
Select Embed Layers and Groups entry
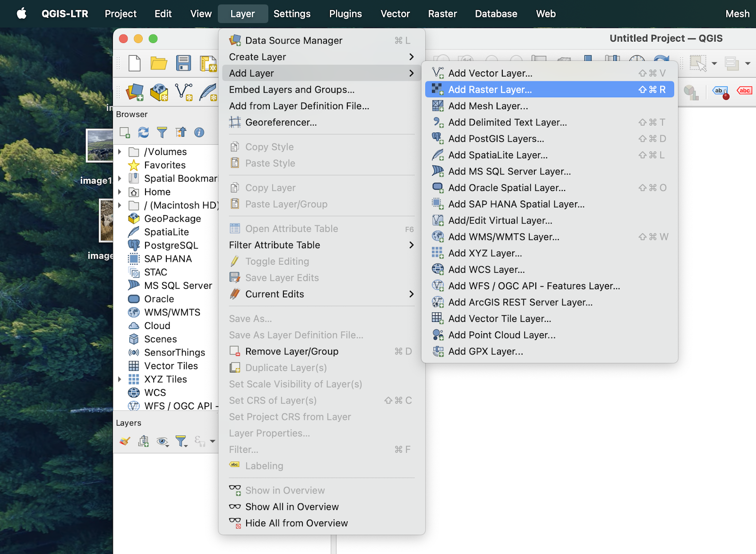(322, 89)
